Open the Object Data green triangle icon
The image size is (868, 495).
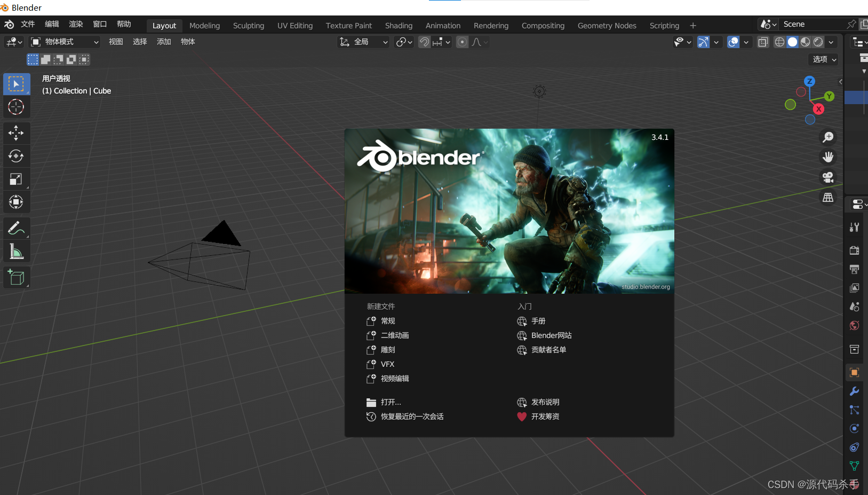854,466
